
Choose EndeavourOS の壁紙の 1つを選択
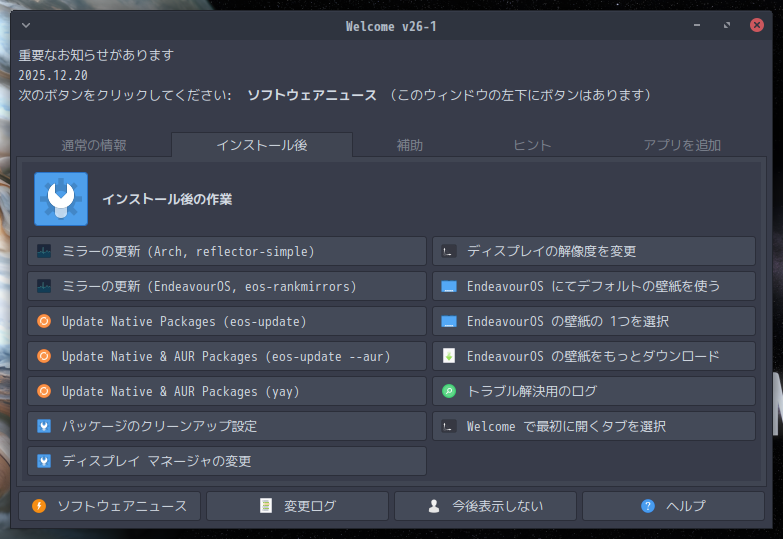click(x=594, y=321)
